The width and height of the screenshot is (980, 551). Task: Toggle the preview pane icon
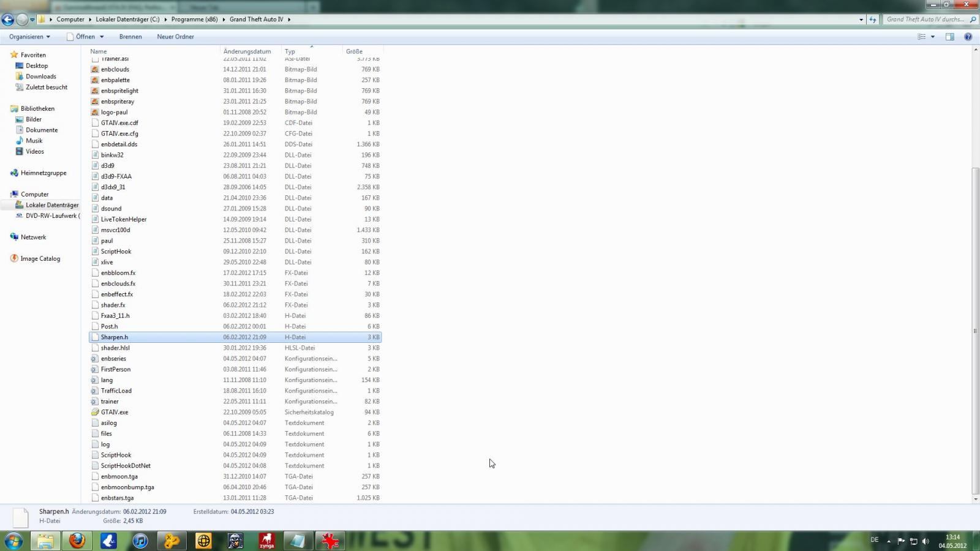pos(949,37)
